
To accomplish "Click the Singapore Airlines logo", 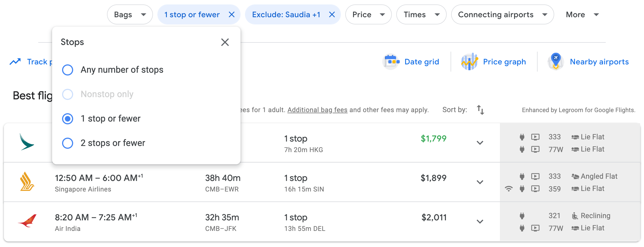I will (27, 182).
